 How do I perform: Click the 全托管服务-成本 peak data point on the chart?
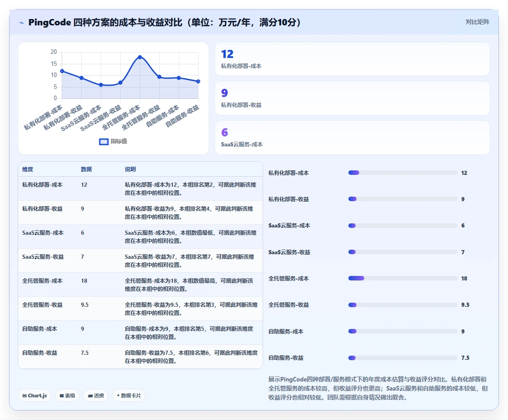(x=140, y=57)
